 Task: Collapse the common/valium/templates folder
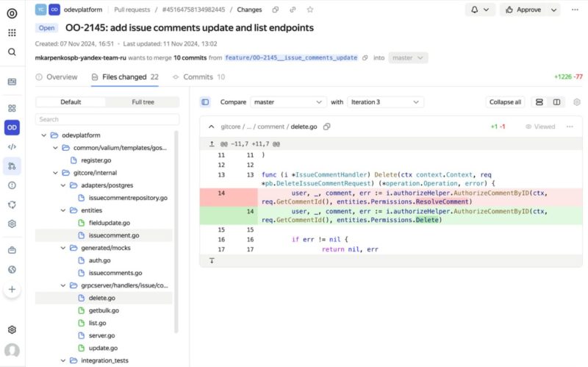click(56, 148)
